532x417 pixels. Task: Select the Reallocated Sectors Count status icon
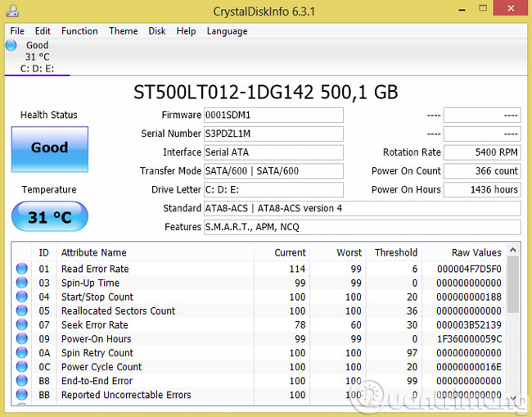(21, 311)
